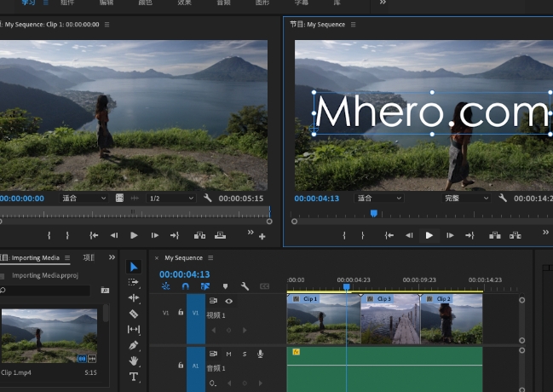
Task: Mark In point in Program monitor
Action: click(x=344, y=235)
